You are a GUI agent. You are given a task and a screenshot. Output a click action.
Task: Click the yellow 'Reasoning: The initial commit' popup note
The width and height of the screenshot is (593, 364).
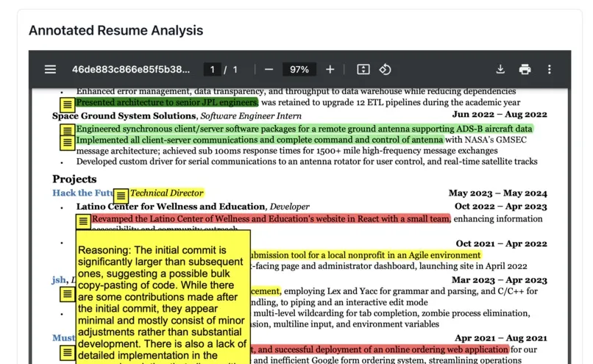(x=163, y=297)
